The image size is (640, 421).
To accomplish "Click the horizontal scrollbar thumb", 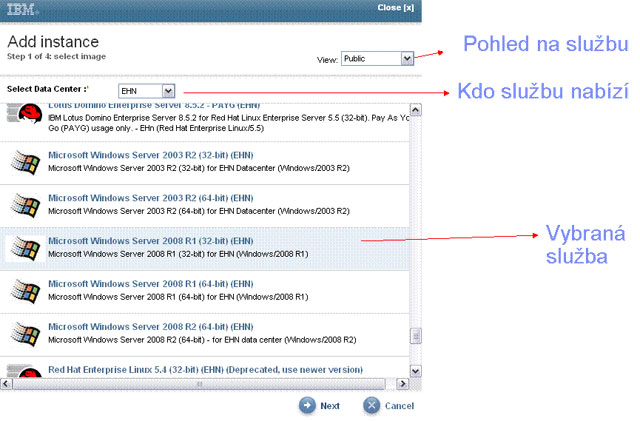I will pos(199,384).
